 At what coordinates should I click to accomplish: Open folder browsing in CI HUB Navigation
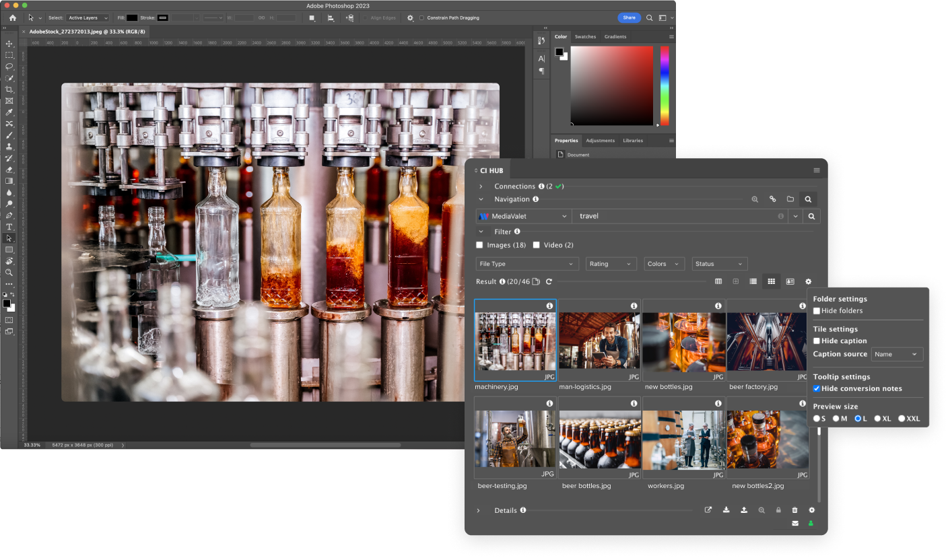point(790,199)
